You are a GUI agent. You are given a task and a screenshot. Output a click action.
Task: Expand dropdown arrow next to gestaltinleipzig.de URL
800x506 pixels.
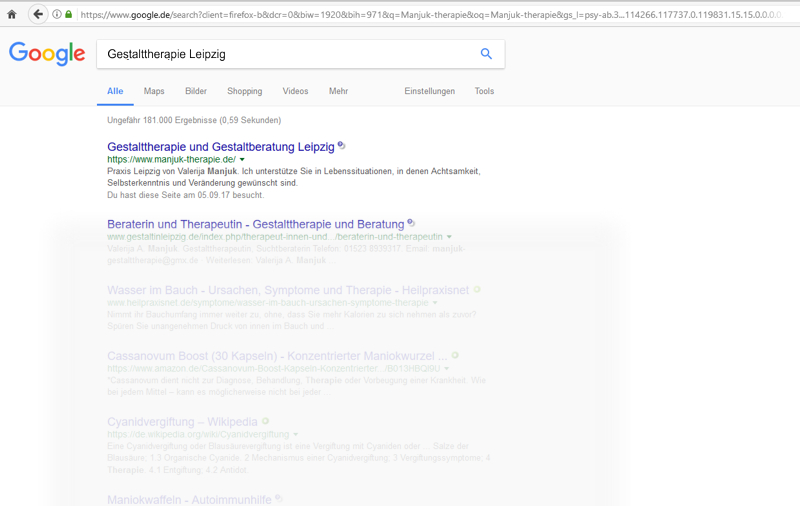[449, 237]
